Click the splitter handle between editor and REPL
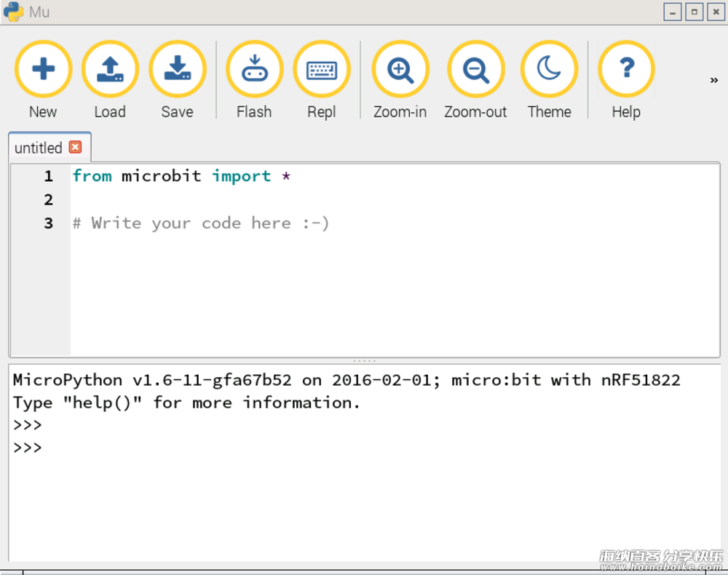This screenshot has width=728, height=575. tap(365, 360)
